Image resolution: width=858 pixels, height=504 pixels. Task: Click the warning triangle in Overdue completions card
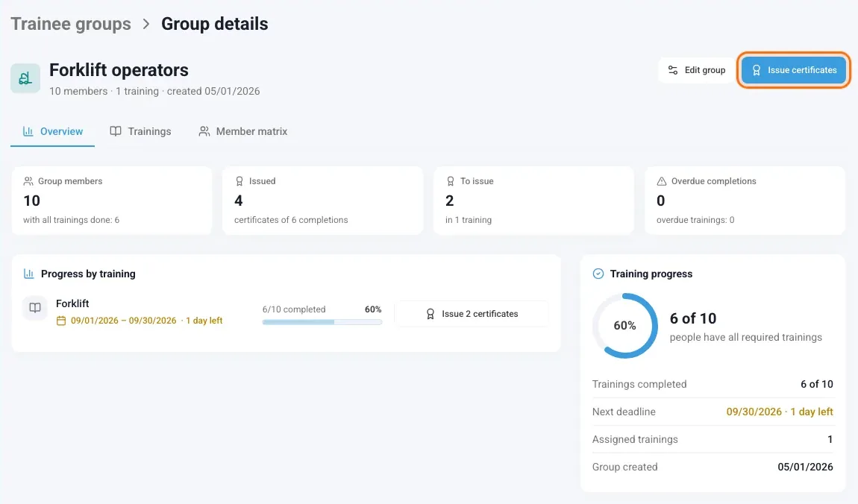pyautogui.click(x=662, y=181)
